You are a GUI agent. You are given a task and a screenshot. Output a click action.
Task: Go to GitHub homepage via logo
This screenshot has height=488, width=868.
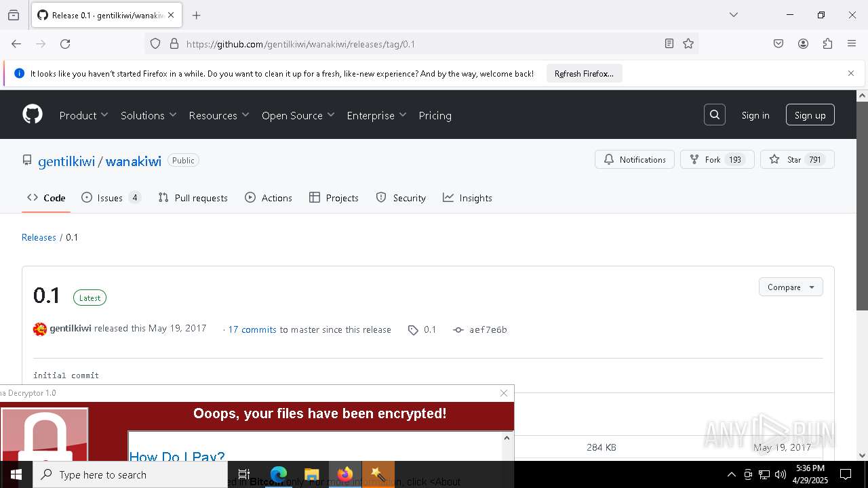click(x=33, y=115)
